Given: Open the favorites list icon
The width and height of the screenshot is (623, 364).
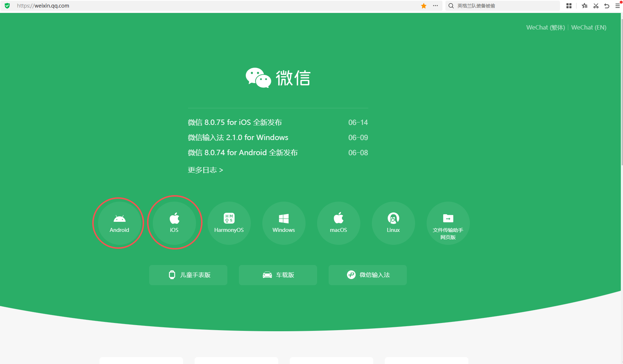Looking at the screenshot, I should pyautogui.click(x=584, y=6).
